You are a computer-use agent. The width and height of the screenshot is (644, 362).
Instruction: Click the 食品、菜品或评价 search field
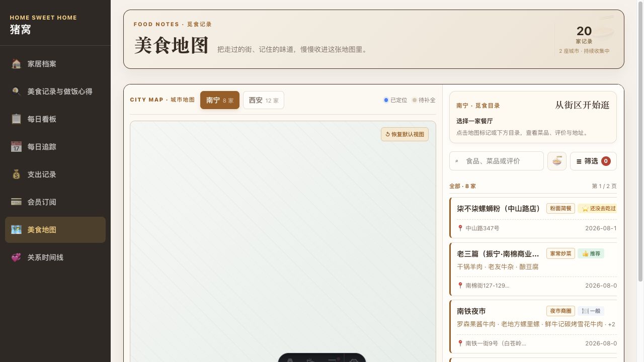pyautogui.click(x=497, y=161)
